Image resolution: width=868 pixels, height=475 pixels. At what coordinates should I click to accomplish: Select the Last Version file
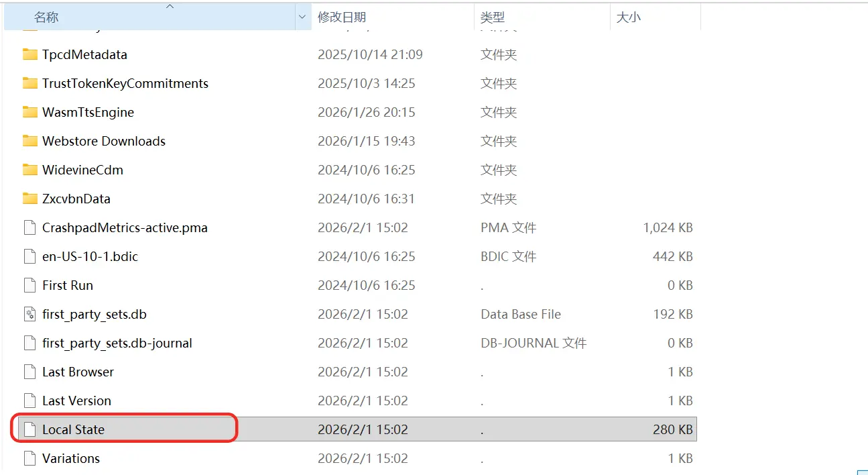(76, 401)
